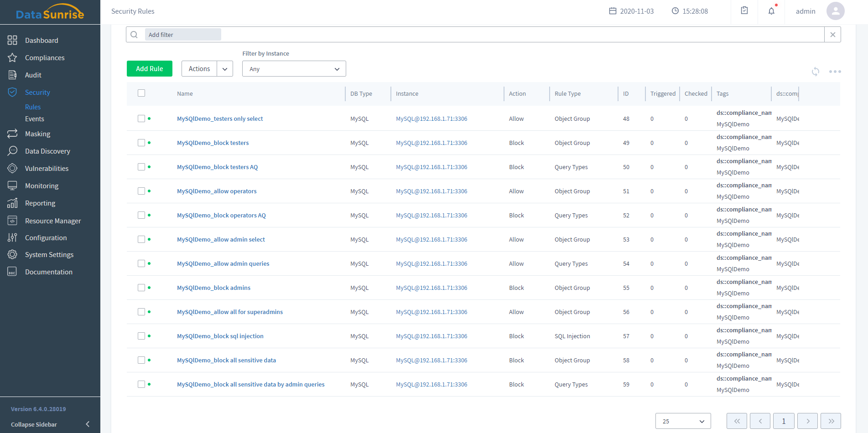Click the clipboard tasks icon in header
This screenshot has height=433, width=868.
click(744, 10)
